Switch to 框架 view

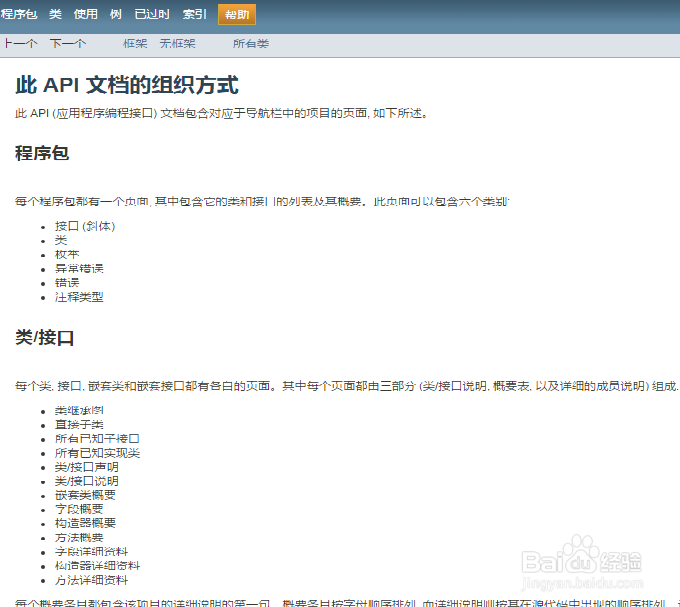135,43
